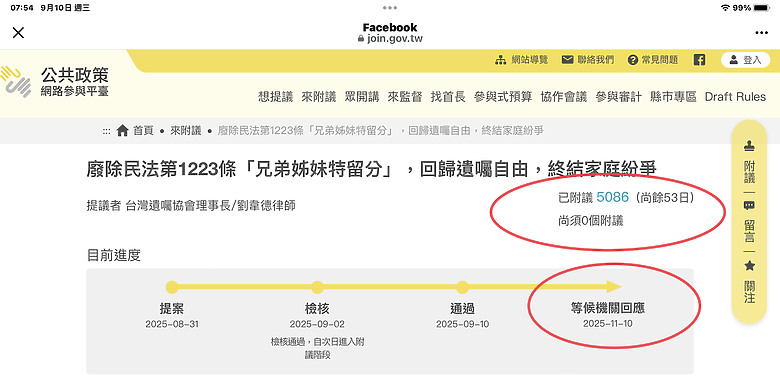Click the date 2025-08-31
780x389 pixels.
172,324
